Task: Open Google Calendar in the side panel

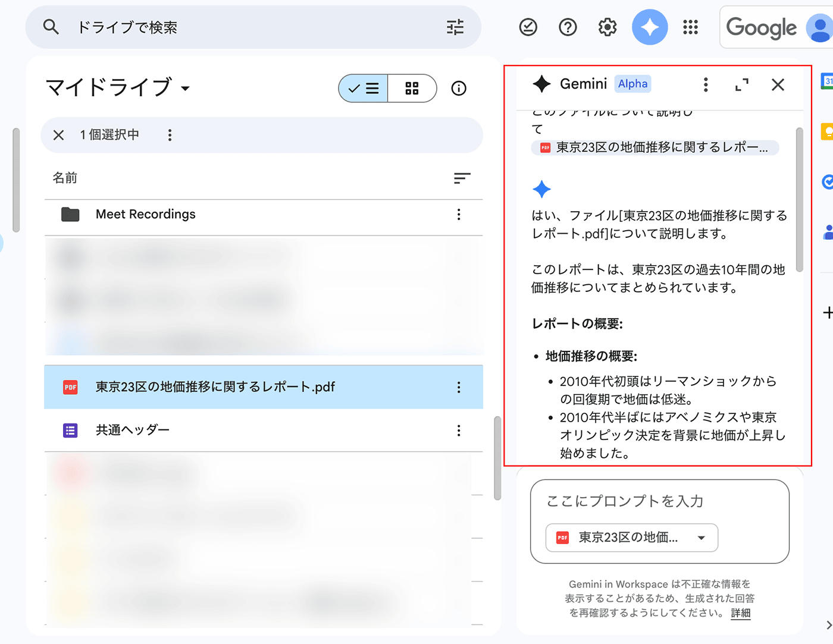Action: click(x=827, y=81)
